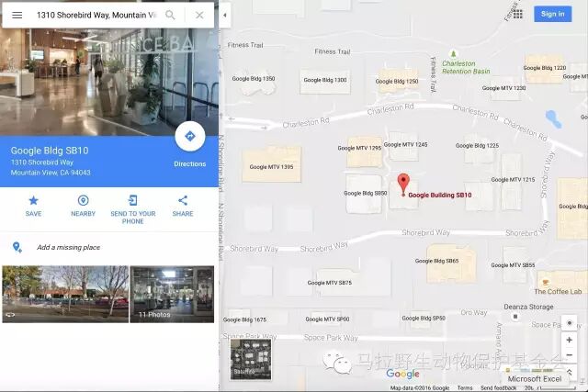Select Google Bldg SP50 label
This screenshot has height=392, width=588.
pos(424,319)
